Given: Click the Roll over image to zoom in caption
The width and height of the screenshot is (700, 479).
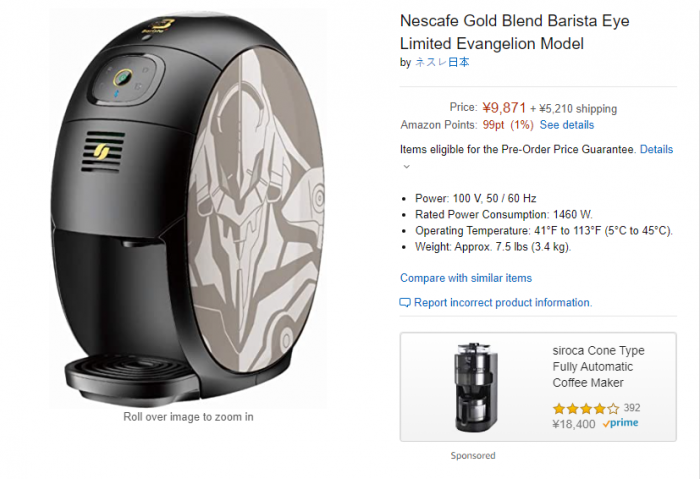Looking at the screenshot, I should tap(188, 417).
